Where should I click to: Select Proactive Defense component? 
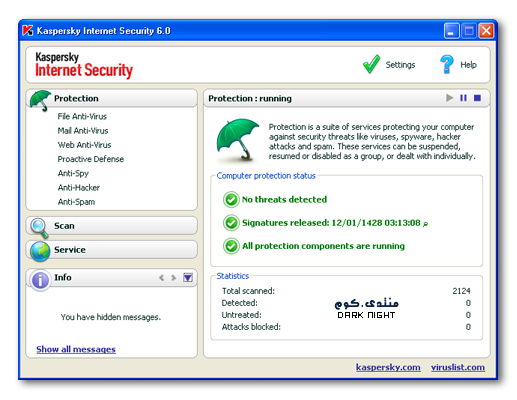tap(91, 159)
